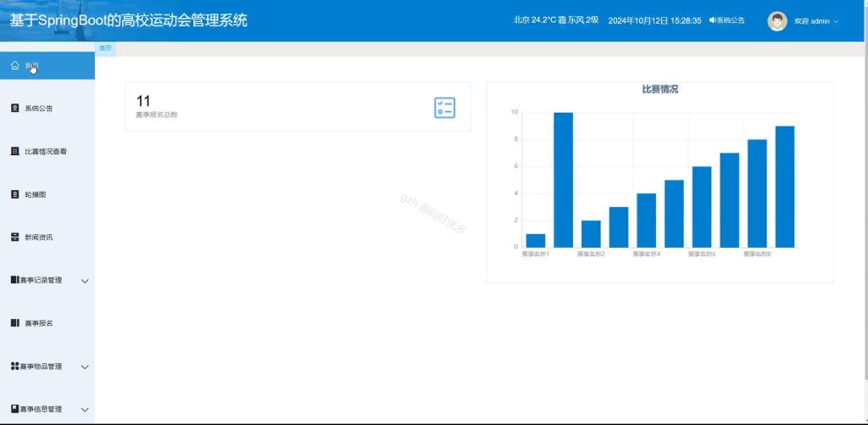Image resolution: width=868 pixels, height=425 pixels.
Task: Open the 赛事物品管理 menu label
Action: click(x=41, y=366)
